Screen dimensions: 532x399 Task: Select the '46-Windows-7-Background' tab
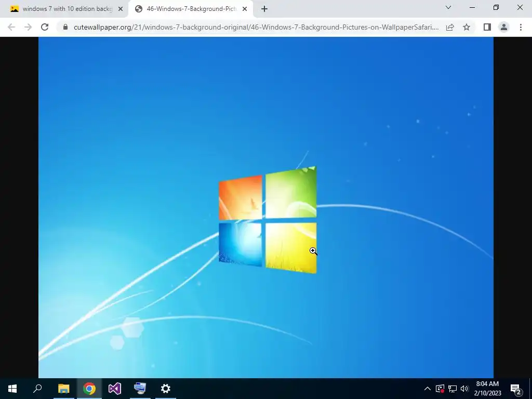pyautogui.click(x=192, y=9)
